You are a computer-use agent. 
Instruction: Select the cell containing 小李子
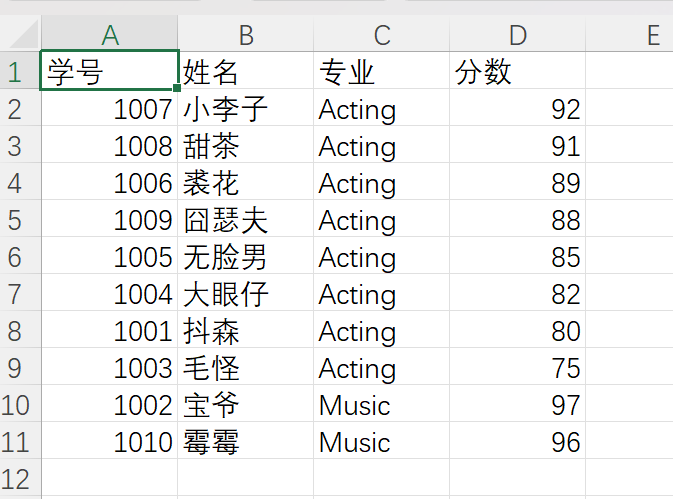[246, 109]
